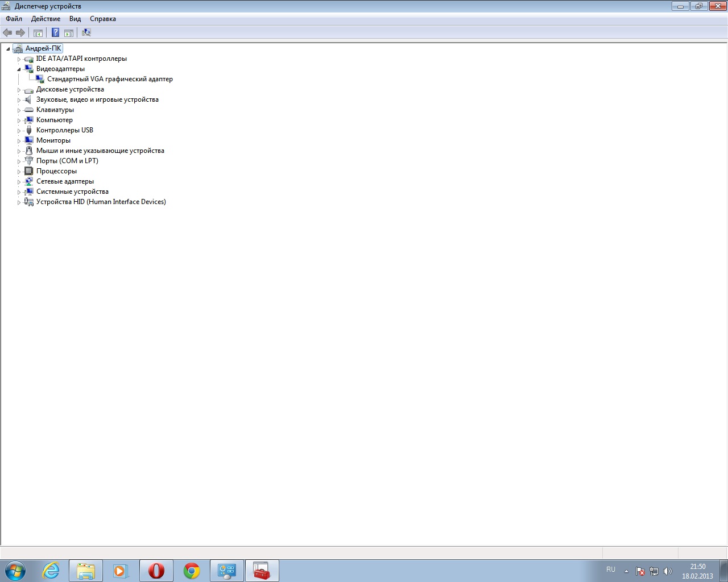Open the Windows Start menu orb

(x=15, y=571)
